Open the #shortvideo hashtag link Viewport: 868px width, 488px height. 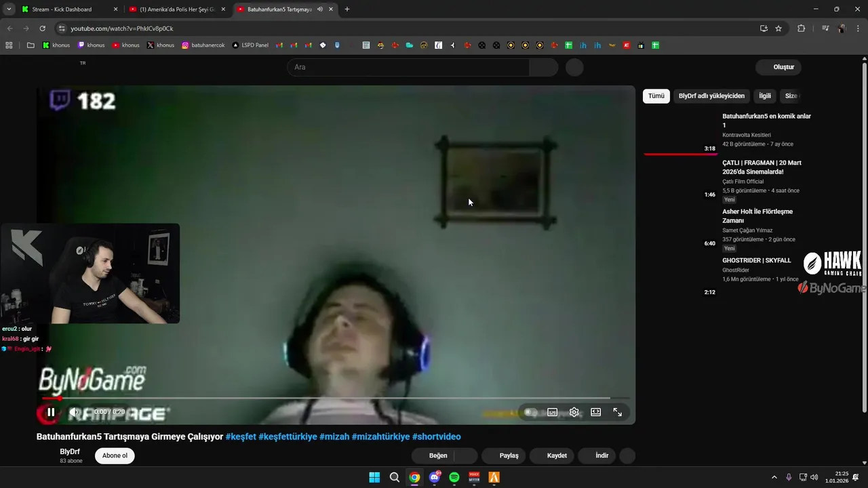pos(436,436)
